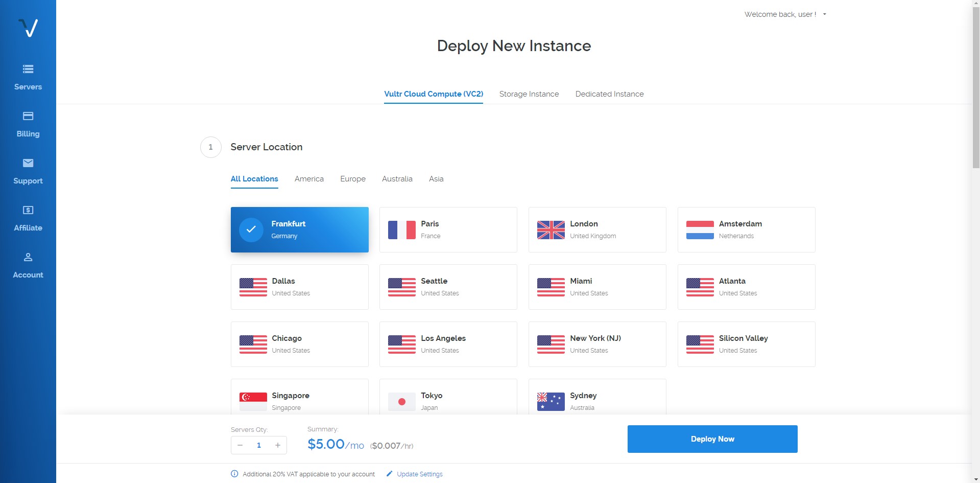This screenshot has height=483, width=980.
Task: Filter locations by Asia
Action: pyautogui.click(x=436, y=179)
